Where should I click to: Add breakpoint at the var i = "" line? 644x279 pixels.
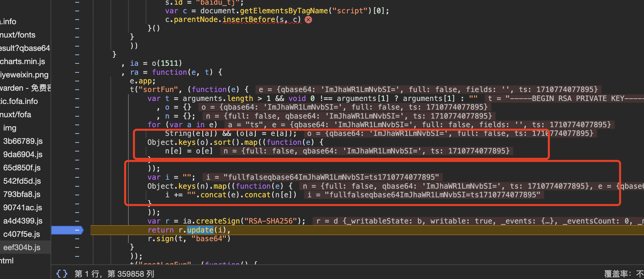point(77,177)
